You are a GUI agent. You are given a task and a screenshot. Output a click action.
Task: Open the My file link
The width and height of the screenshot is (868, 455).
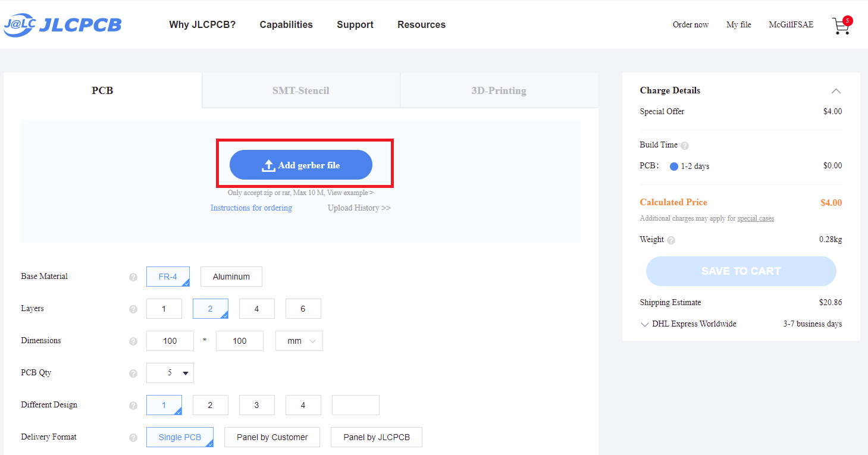(x=739, y=24)
